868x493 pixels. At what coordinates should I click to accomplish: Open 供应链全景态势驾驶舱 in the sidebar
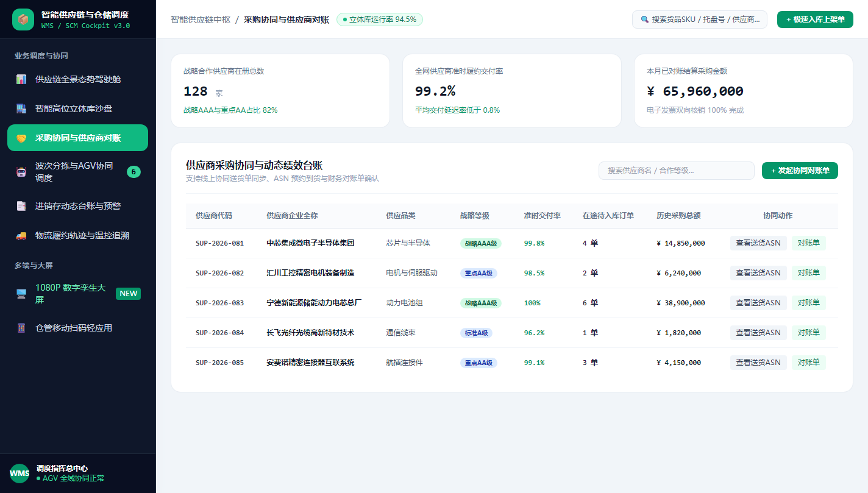point(78,79)
